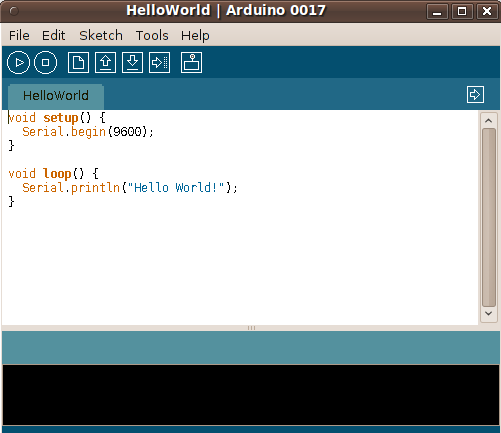501x433 pixels.
Task: Place cursor in Serial.println line
Action: tap(130, 188)
